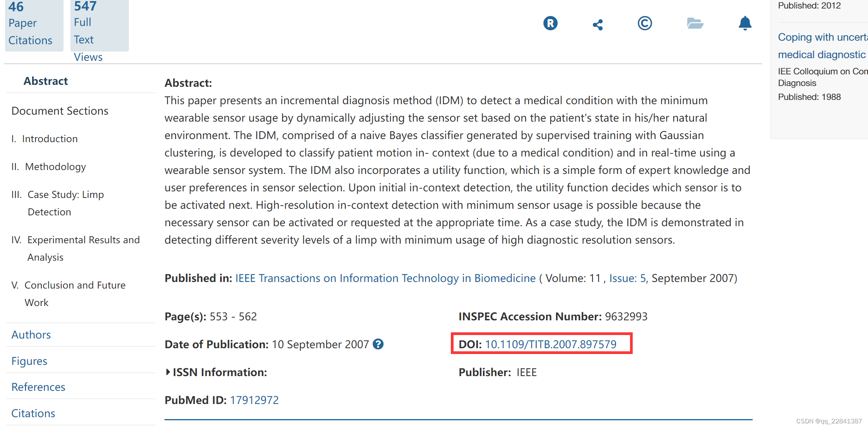
Task: Open PubMed ID 17912972 link
Action: [254, 400]
